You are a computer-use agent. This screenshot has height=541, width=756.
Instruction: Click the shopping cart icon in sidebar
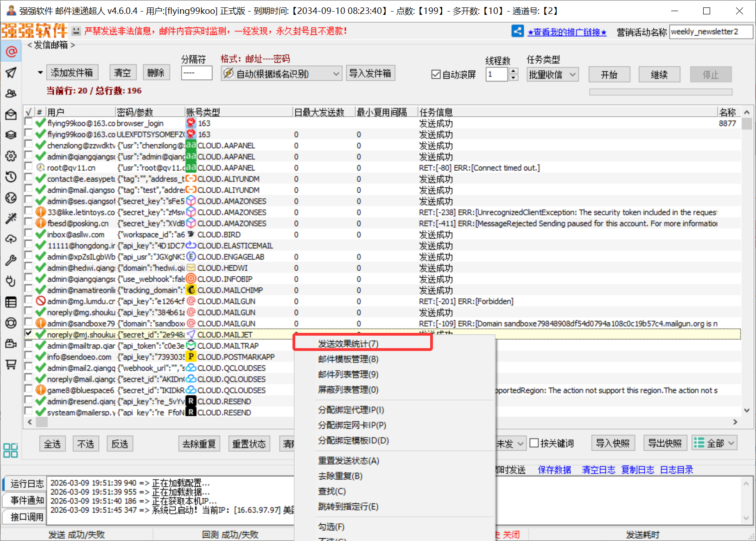tap(11, 364)
